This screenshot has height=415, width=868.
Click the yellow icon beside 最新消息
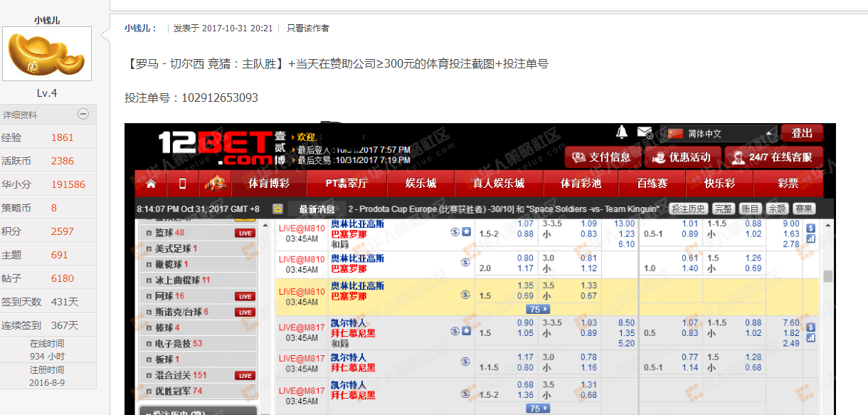pos(277,209)
